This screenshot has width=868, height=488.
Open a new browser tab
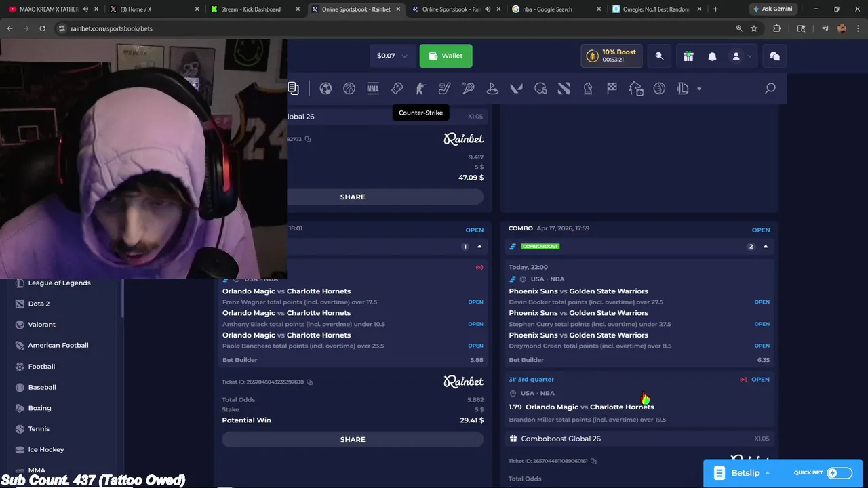(715, 9)
